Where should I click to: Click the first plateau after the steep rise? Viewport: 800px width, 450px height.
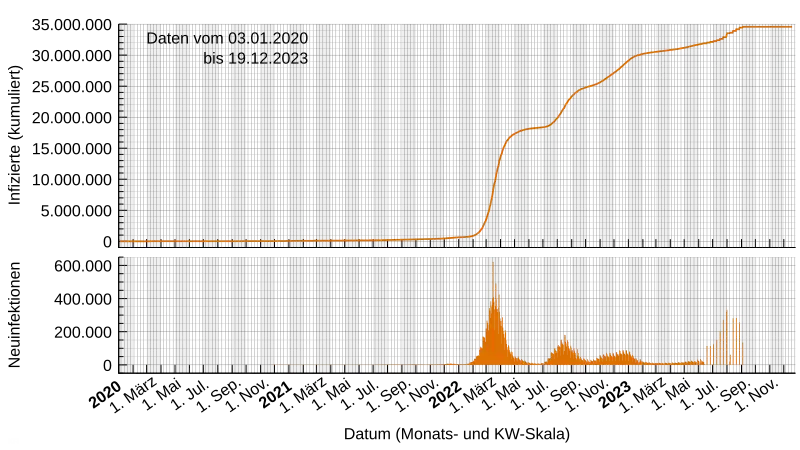(x=532, y=128)
